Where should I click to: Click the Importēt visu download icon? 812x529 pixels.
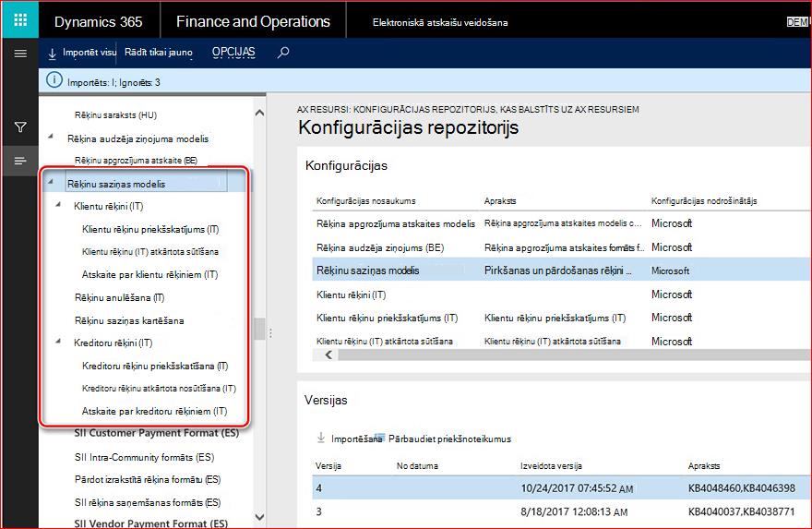pyautogui.click(x=53, y=54)
